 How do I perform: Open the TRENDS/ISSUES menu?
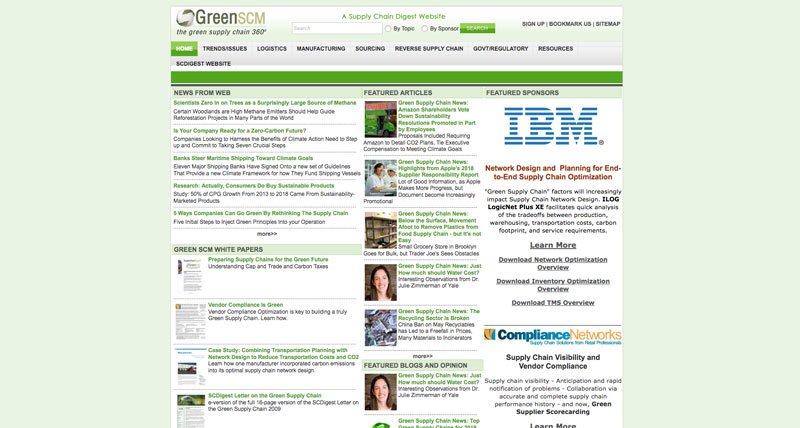[224, 48]
